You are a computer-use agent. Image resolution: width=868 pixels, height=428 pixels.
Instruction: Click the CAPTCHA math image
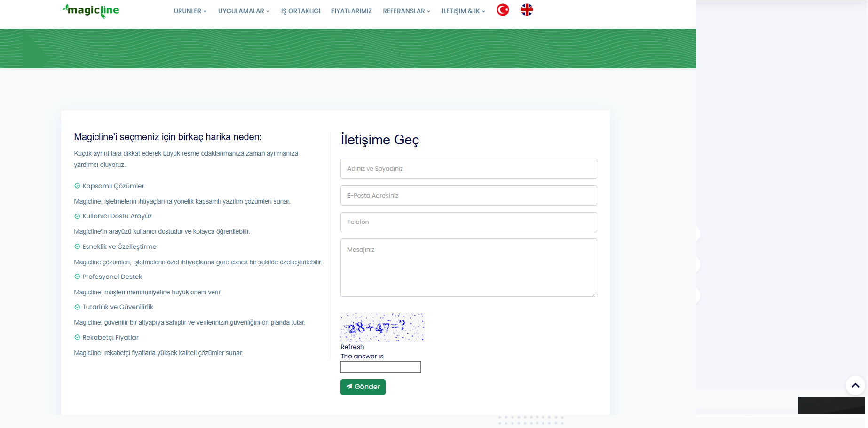pos(382,327)
